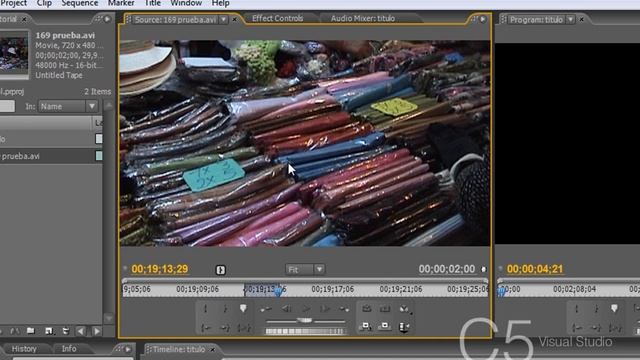640x360 pixels.
Task: Play In to Out in Program monitor
Action: (615, 327)
